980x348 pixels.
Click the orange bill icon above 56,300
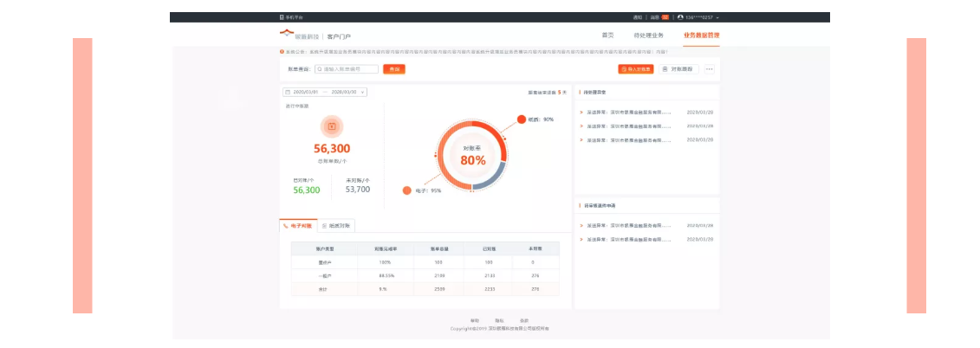331,126
